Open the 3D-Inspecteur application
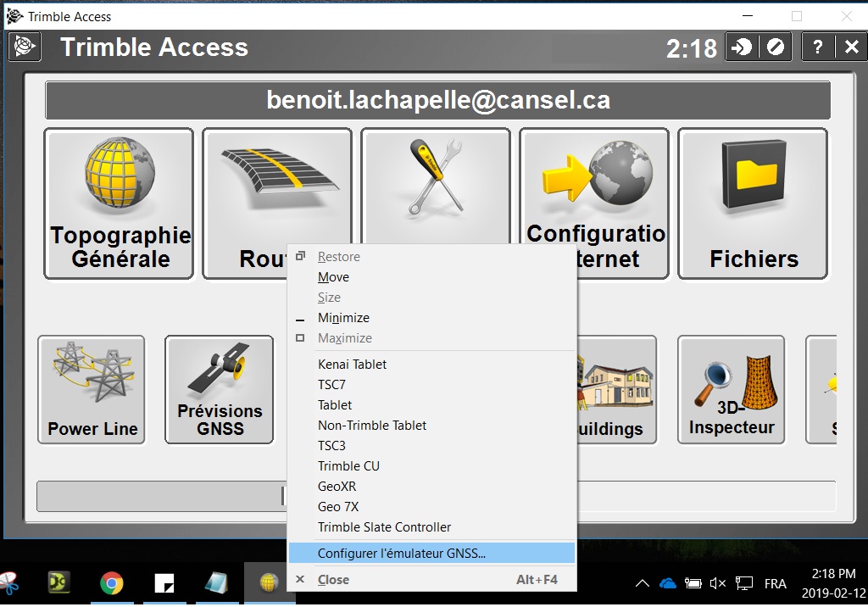The image size is (868, 607). coord(732,389)
